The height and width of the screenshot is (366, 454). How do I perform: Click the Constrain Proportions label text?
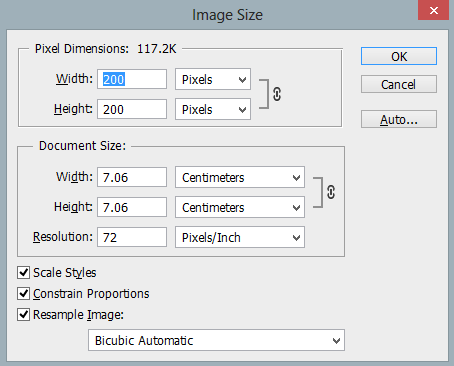pyautogui.click(x=91, y=294)
